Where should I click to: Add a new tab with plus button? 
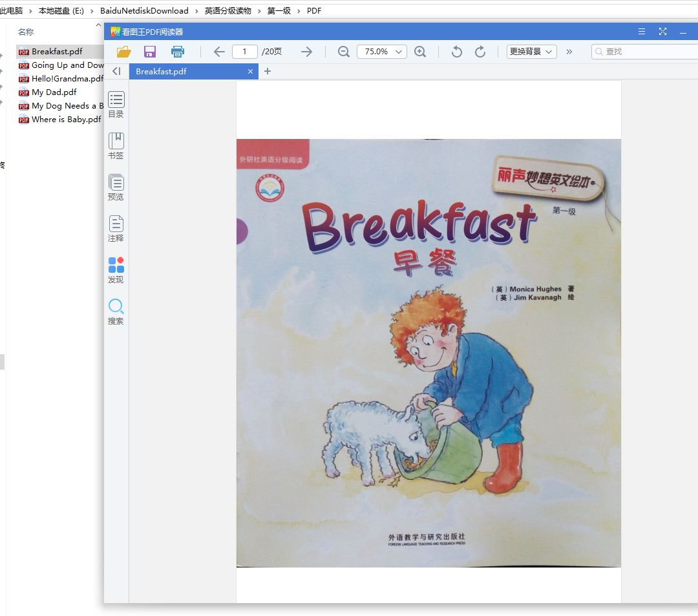(268, 71)
